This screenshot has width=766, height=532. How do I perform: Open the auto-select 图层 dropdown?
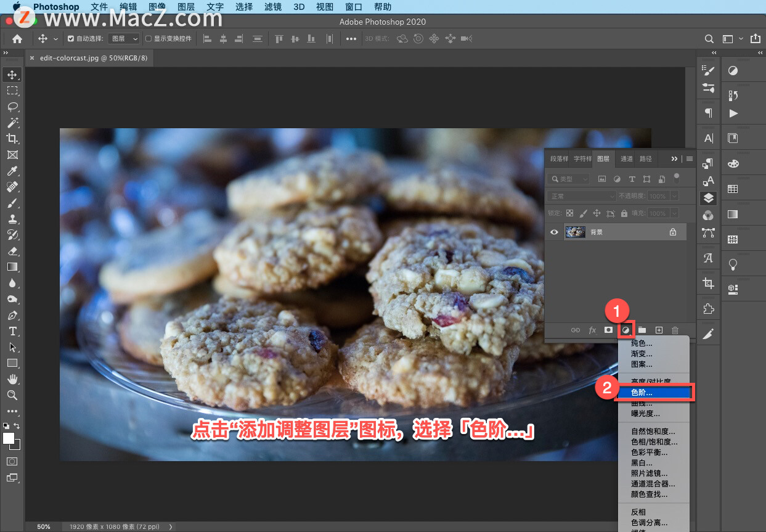pyautogui.click(x=124, y=39)
